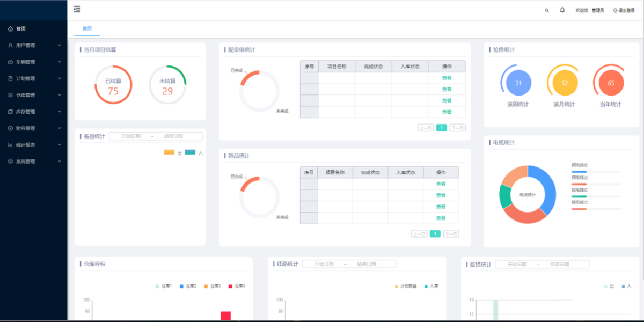Click the user icon beside 用户管理
The width and height of the screenshot is (644, 322).
[10, 46]
